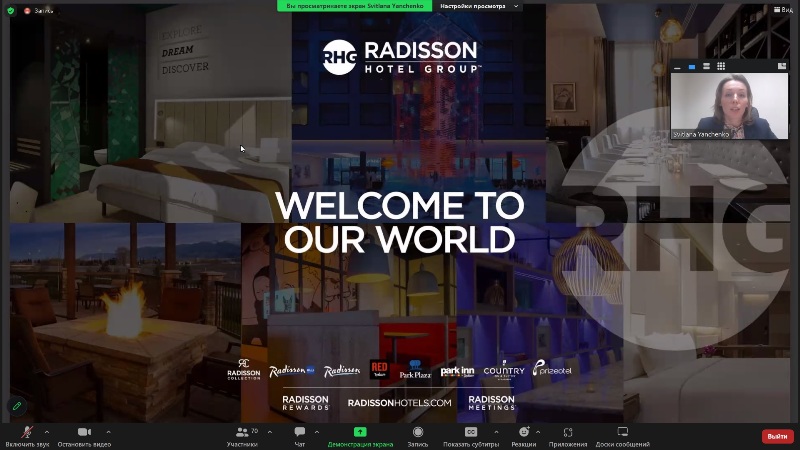Expand the reactions options arrow
This screenshot has width=800, height=450.
[538, 432]
